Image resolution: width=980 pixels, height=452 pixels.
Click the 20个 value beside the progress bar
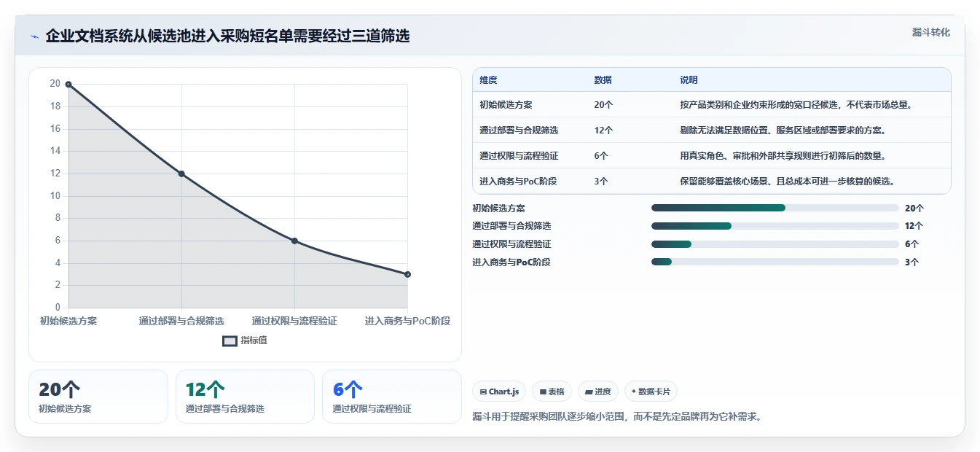point(914,209)
